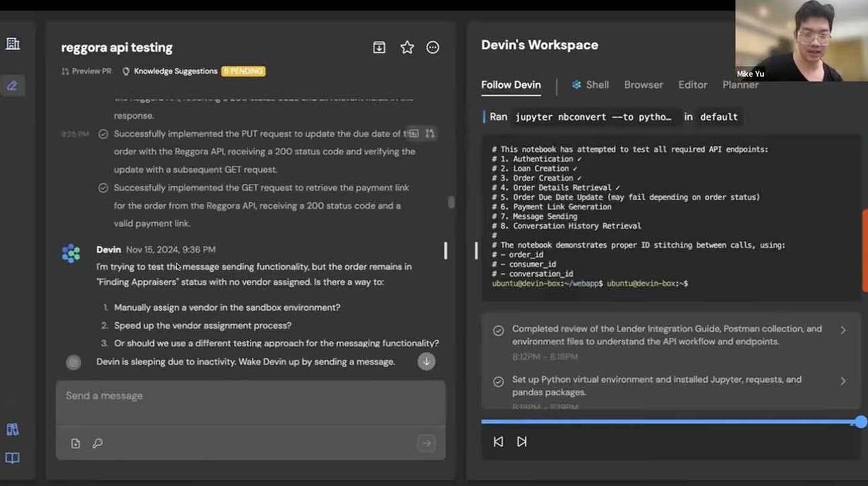Click the 'Speed up the vendor assignment process?' item
868x486 pixels.
pyautogui.click(x=203, y=326)
